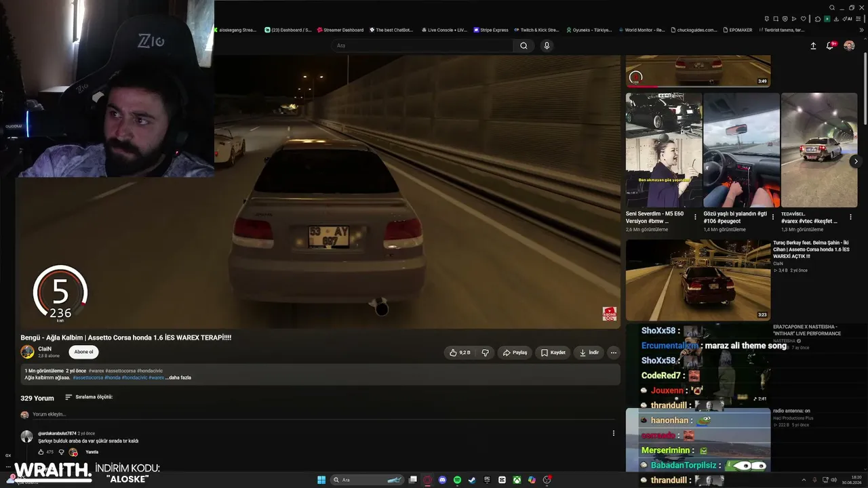This screenshot has width=868, height=488.
Task: Click the '#assettocorsa' hashtag in the description
Action: point(88,378)
